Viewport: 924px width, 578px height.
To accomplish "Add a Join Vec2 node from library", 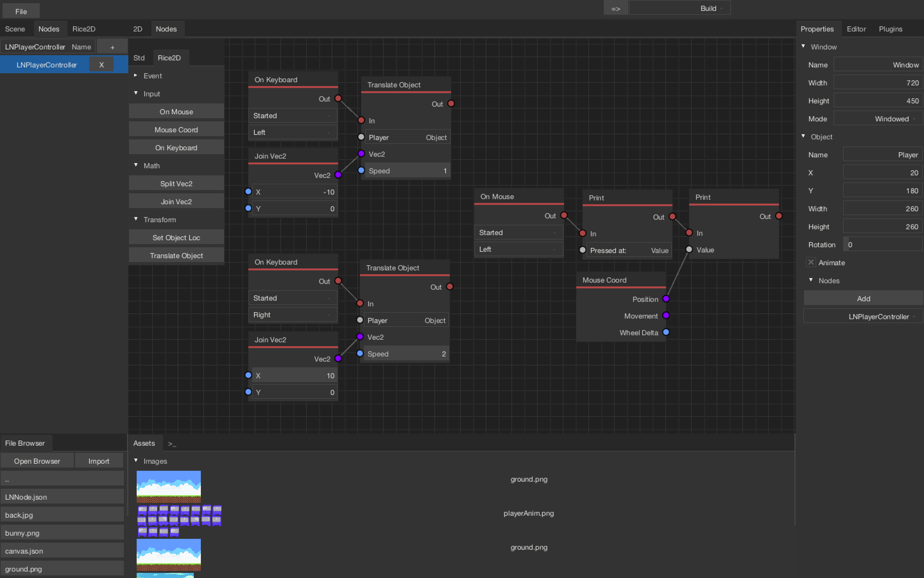I will click(x=176, y=201).
